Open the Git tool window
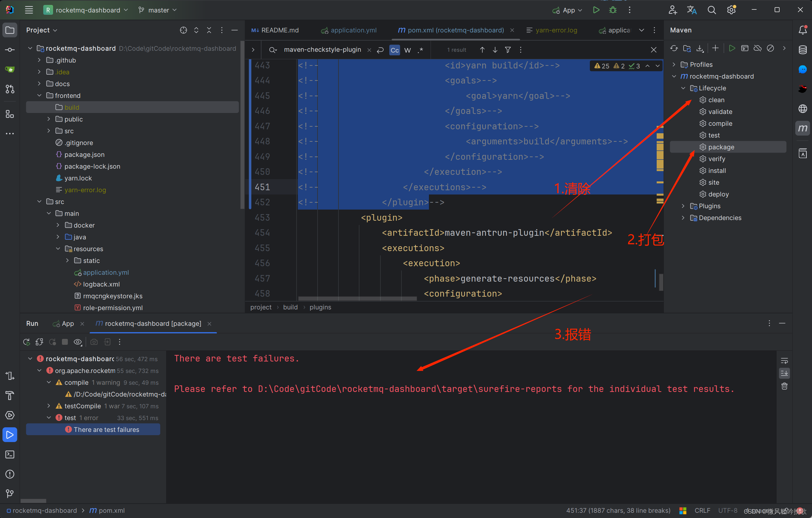812x518 pixels. 10,493
